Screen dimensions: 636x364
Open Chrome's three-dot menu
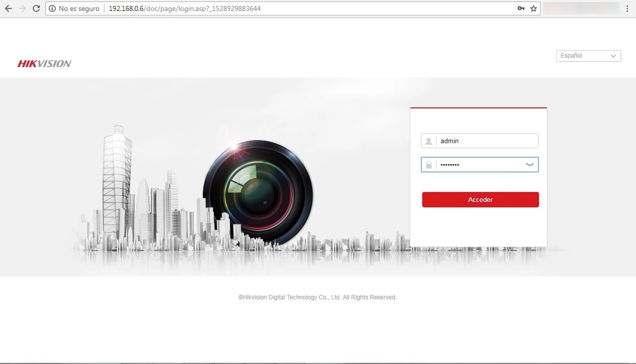pos(628,8)
